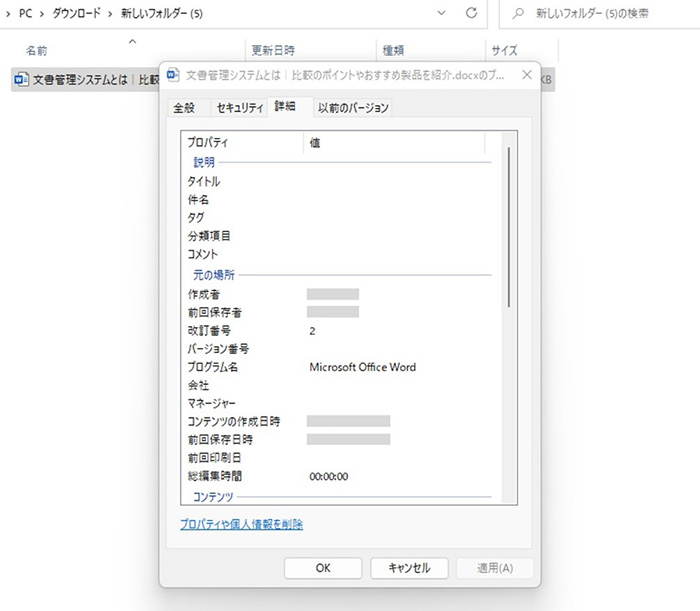The width and height of the screenshot is (700, 611).
Task: Click the refresh icon in Explorer address bar
Action: pyautogui.click(x=471, y=13)
